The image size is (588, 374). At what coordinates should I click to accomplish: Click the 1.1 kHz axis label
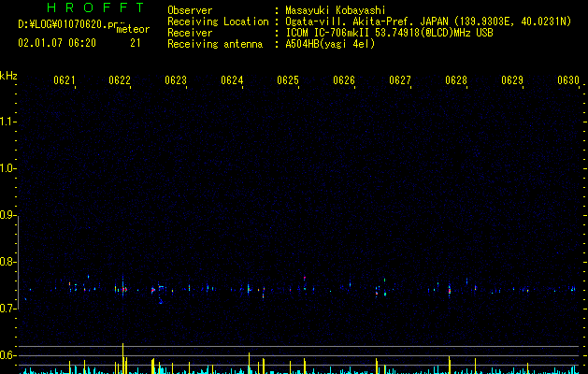pyautogui.click(x=8, y=122)
